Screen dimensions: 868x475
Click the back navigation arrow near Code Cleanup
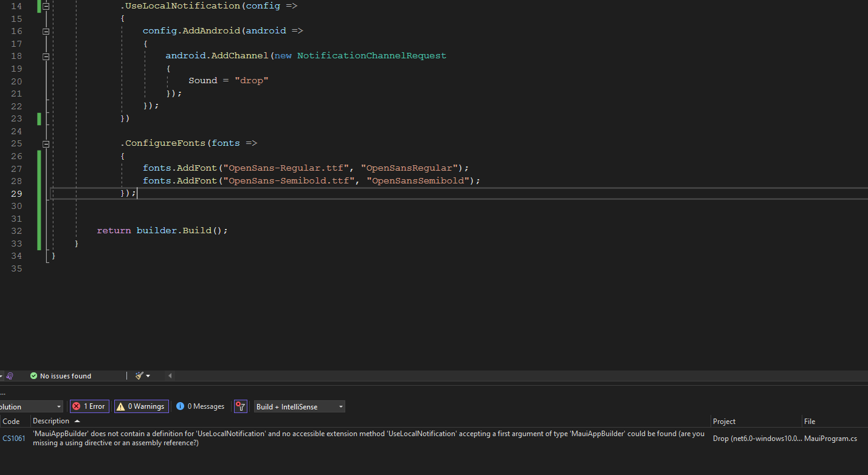click(x=170, y=375)
